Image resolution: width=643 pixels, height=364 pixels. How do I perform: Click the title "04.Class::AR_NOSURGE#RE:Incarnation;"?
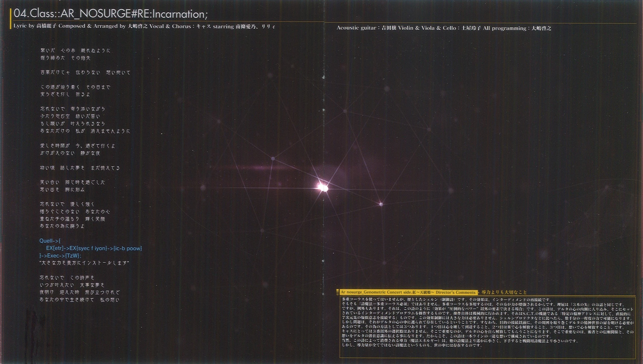[110, 14]
